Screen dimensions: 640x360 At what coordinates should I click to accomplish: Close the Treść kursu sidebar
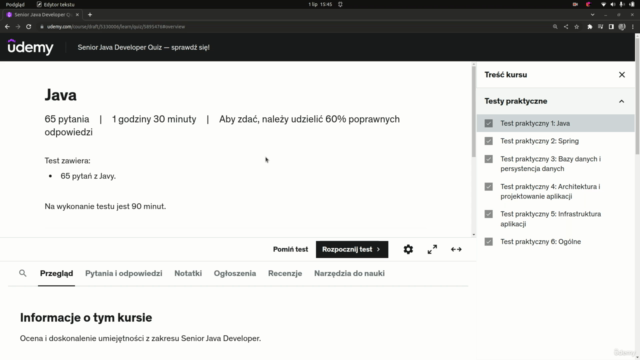point(622,75)
